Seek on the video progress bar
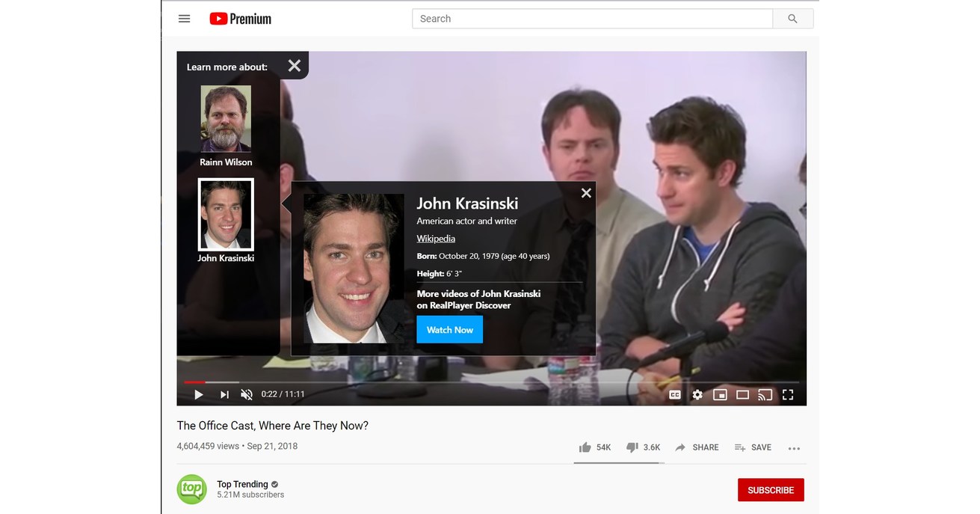This screenshot has width=980, height=514. click(491, 382)
